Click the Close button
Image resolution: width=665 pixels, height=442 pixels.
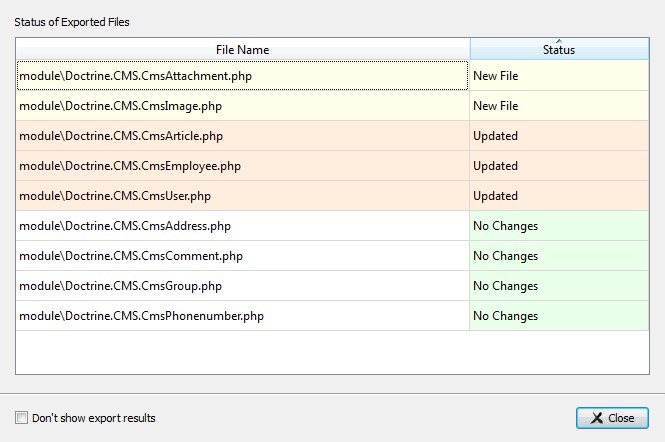(x=612, y=418)
